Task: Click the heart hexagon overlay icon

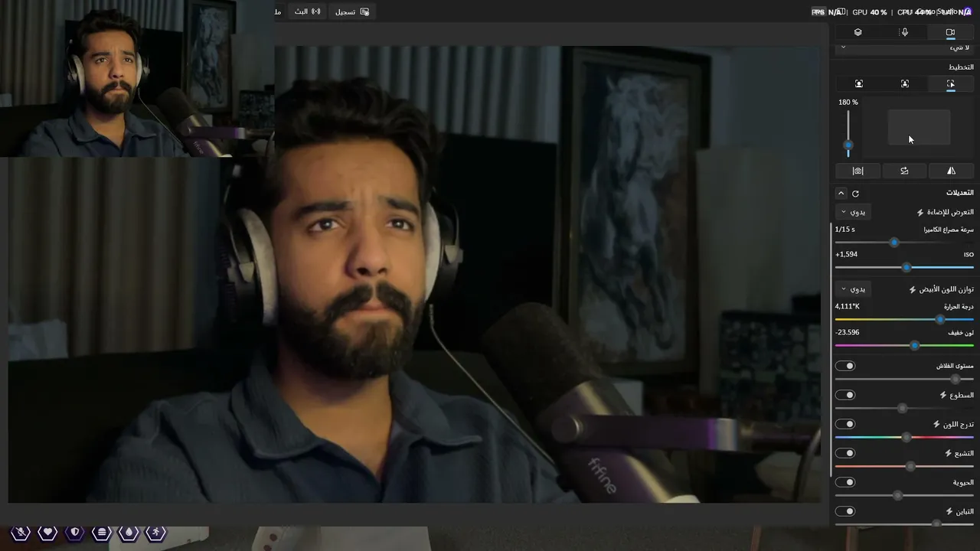Action: click(x=47, y=532)
